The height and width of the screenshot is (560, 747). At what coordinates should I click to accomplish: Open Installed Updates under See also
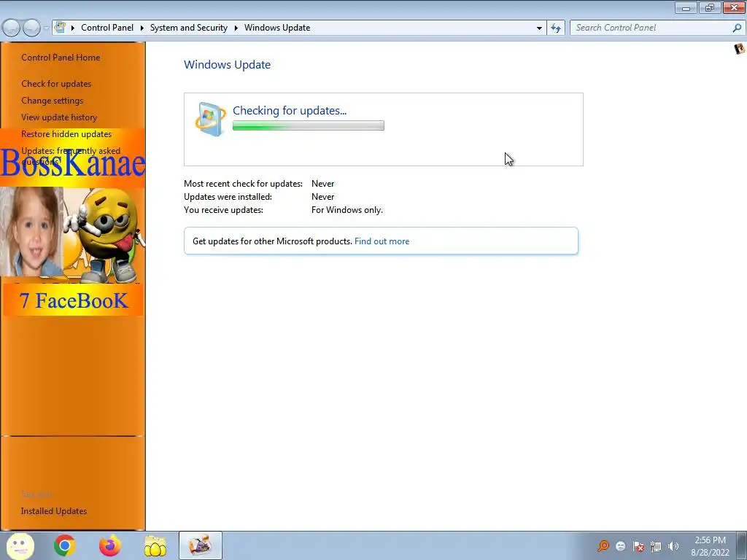tap(54, 511)
